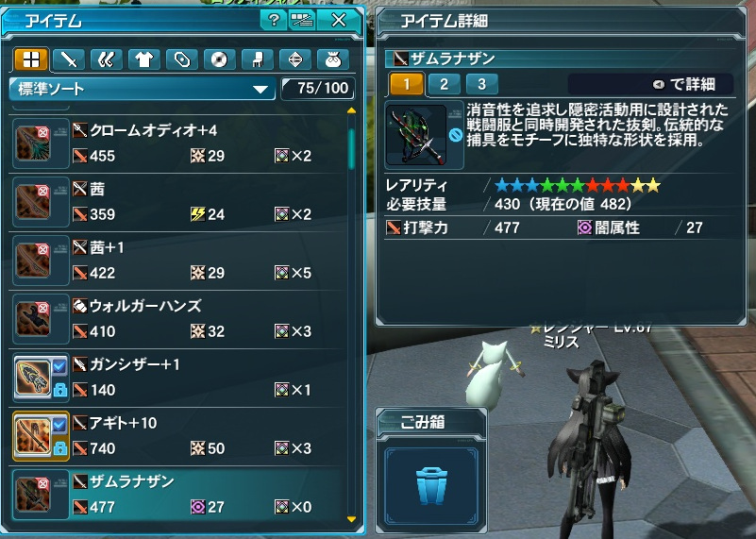Open the help question mark button
Image resolution: width=756 pixels, height=539 pixels.
pos(274,20)
